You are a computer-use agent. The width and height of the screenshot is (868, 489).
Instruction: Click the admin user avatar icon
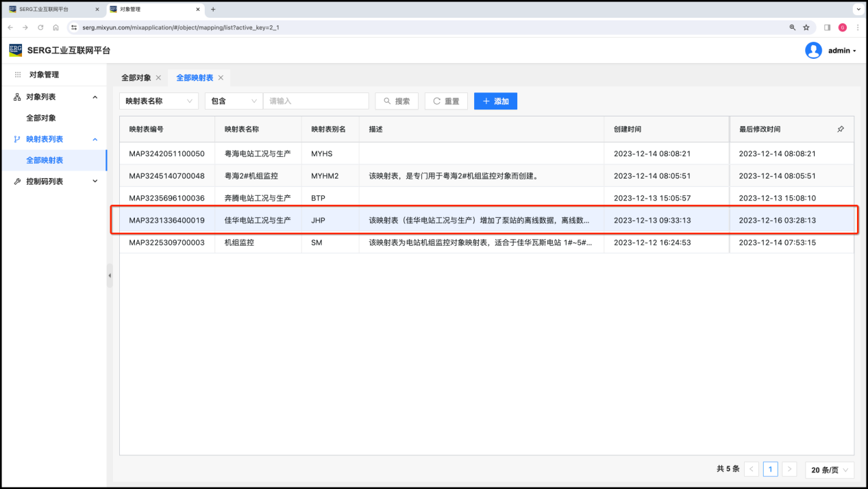[x=813, y=51]
